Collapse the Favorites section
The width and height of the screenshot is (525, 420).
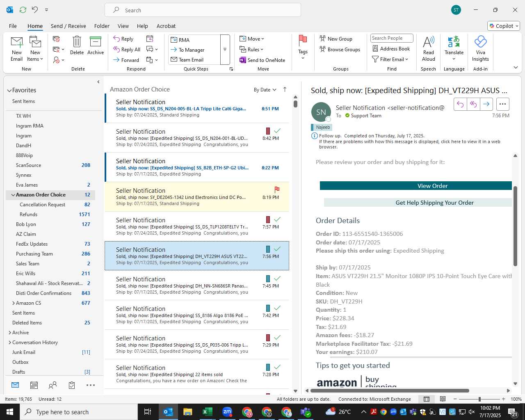click(9, 90)
